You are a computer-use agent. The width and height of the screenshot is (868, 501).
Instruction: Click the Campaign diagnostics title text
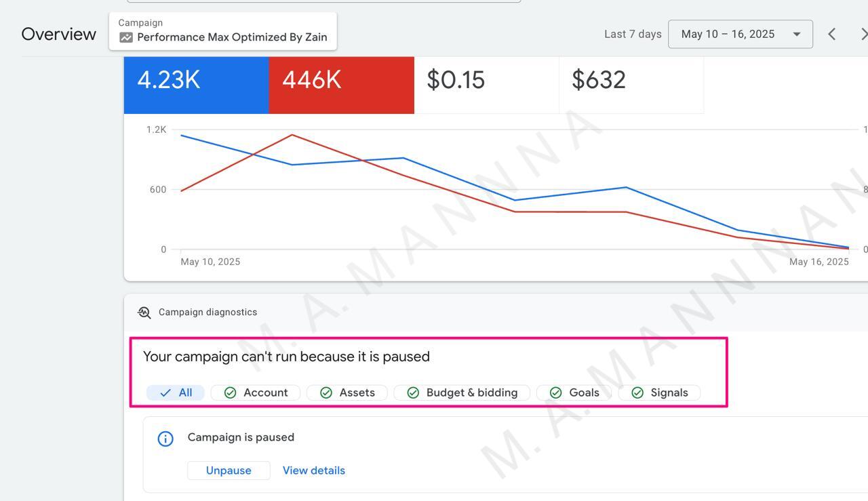[x=208, y=313]
